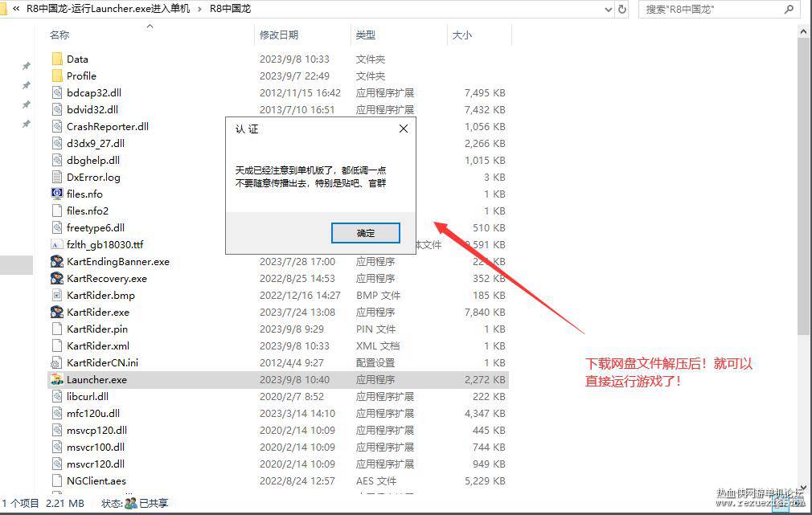Open the address bar history dropdown

(609, 10)
